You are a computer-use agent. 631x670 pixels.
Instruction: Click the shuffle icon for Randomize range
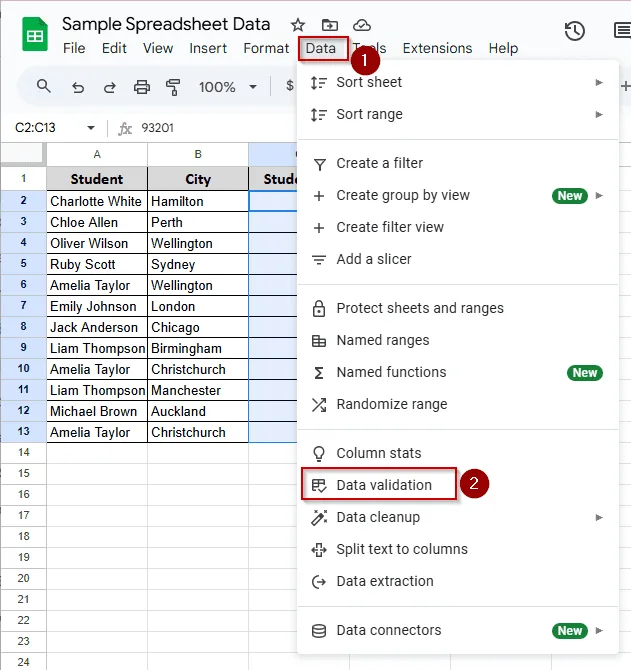click(319, 405)
